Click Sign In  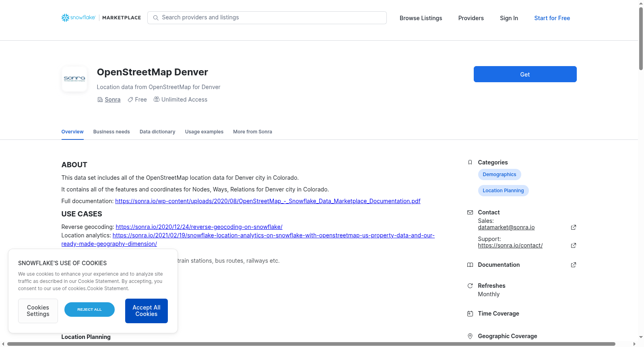click(x=509, y=18)
